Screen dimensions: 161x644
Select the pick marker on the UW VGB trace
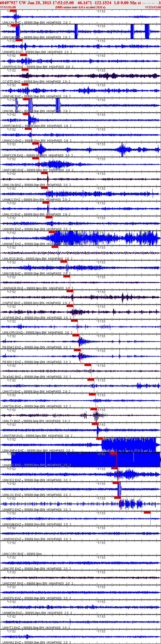point(64,261)
